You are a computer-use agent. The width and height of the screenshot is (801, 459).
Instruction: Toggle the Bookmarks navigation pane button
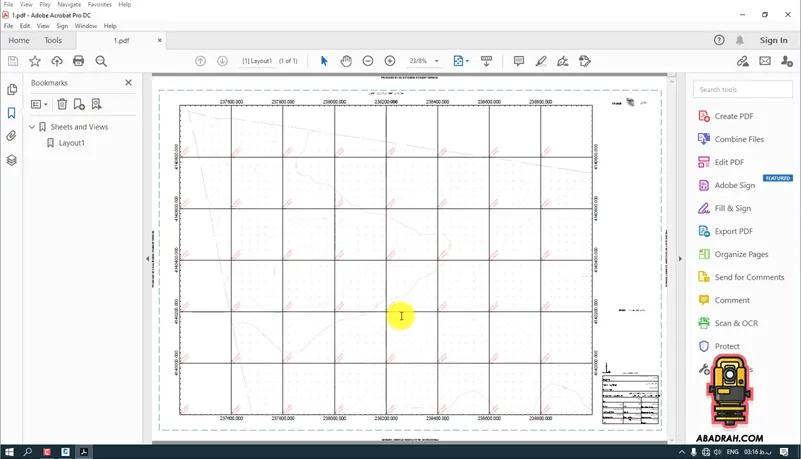12,113
